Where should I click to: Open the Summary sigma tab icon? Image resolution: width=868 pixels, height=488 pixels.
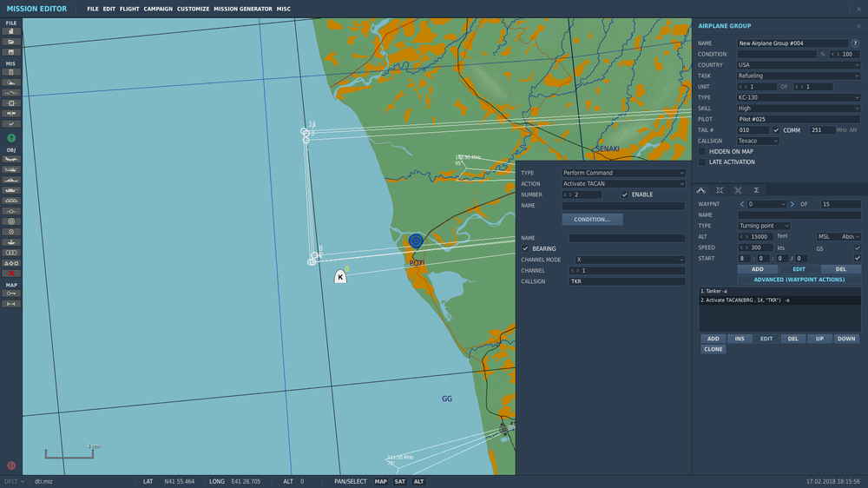click(x=756, y=189)
